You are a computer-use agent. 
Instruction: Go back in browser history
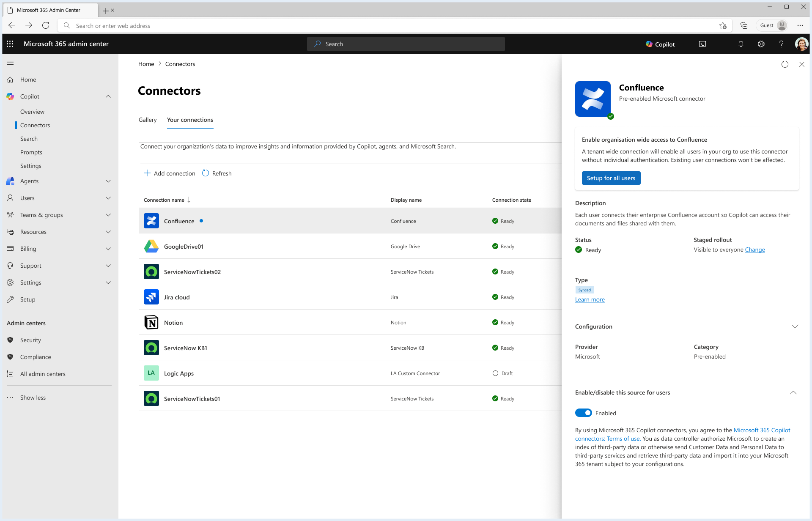12,25
